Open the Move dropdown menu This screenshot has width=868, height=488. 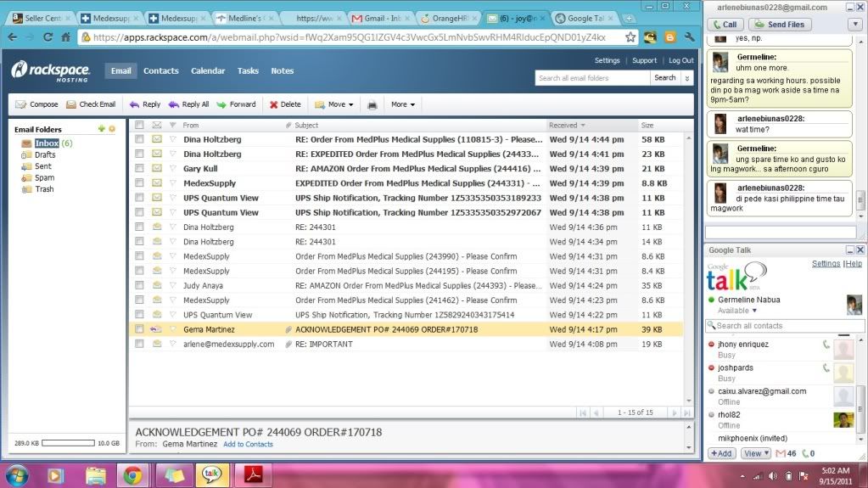point(333,104)
